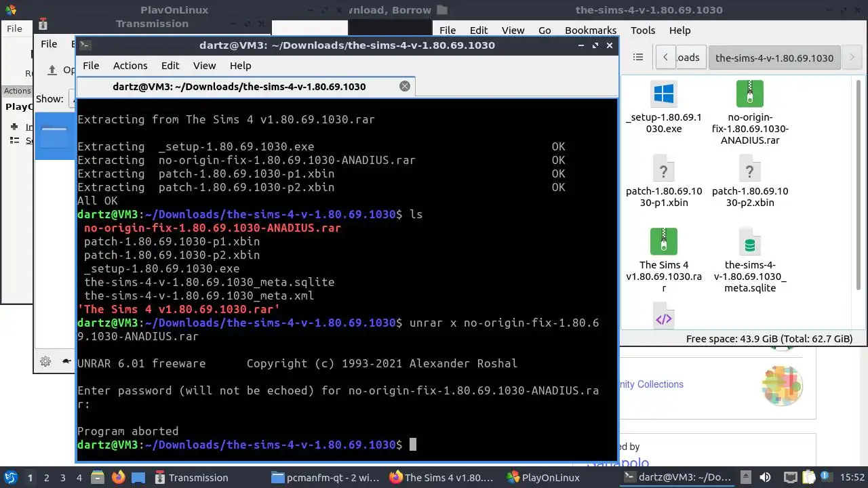Open the system start menu in the taskbar
Image resolution: width=868 pixels, height=488 pixels.
(x=10, y=477)
